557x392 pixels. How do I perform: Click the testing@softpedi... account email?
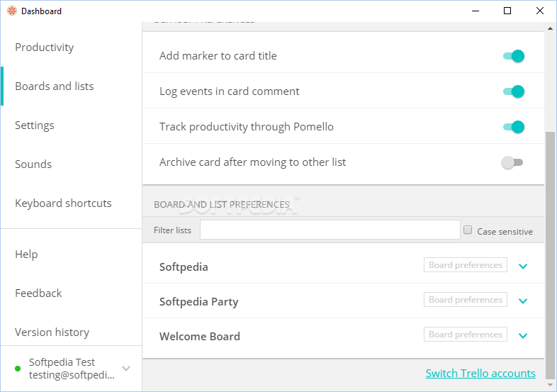pos(72,375)
